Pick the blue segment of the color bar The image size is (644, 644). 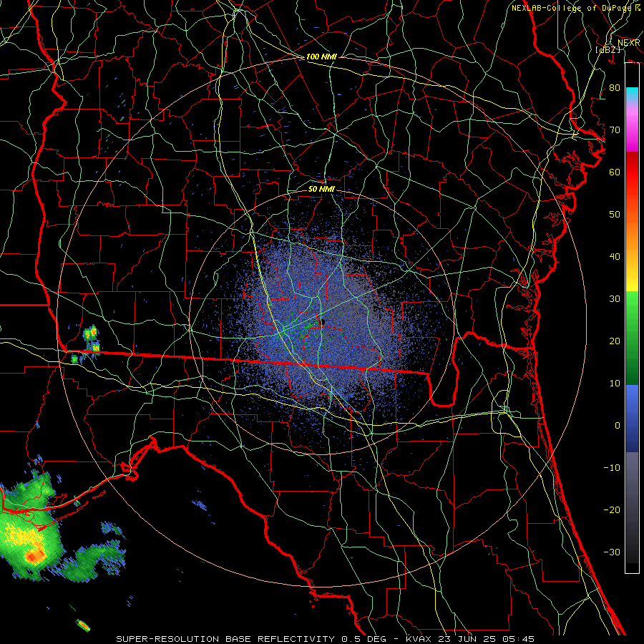pyautogui.click(x=632, y=419)
